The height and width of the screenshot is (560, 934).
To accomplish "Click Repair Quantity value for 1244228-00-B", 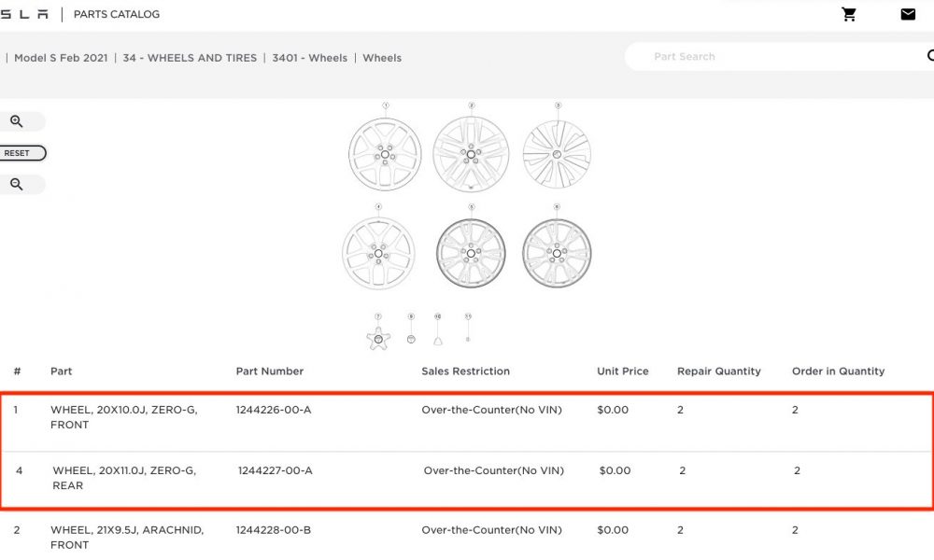I will pos(680,529).
